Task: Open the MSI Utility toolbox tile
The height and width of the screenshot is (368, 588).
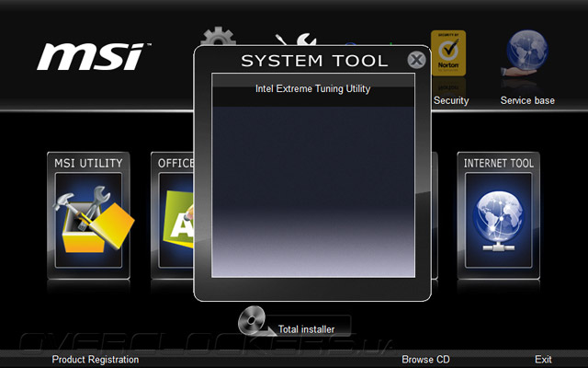Action: [x=89, y=215]
